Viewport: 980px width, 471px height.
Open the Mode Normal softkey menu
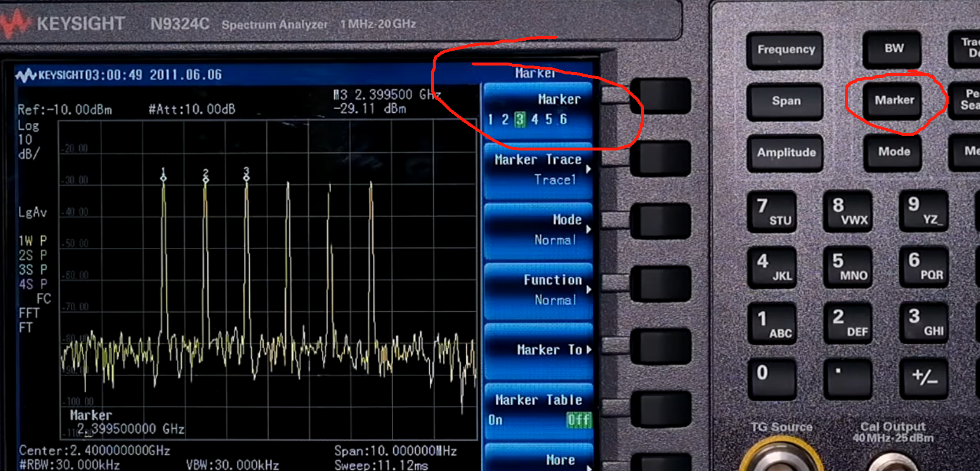pyautogui.click(x=538, y=230)
